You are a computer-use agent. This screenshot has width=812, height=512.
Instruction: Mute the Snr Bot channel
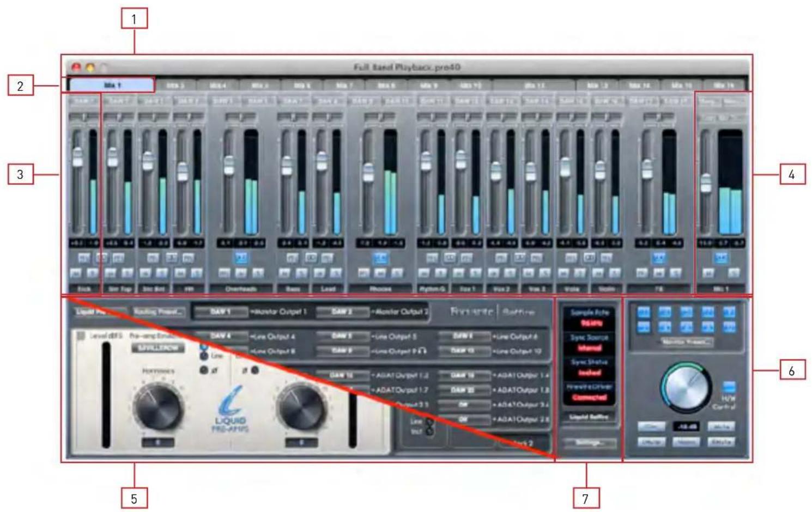click(x=146, y=273)
